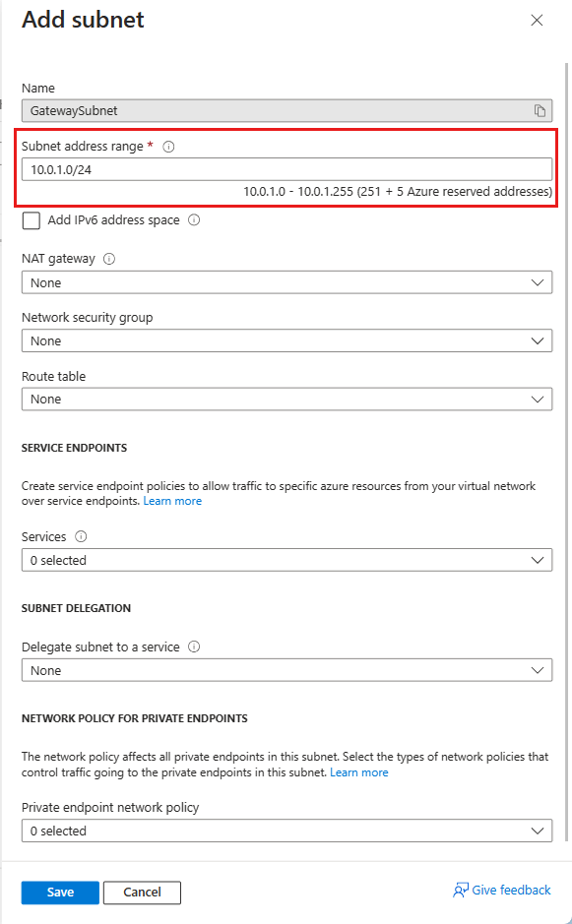Click the SERVICE ENDPOINTS heading
The image size is (572, 924).
click(x=74, y=448)
